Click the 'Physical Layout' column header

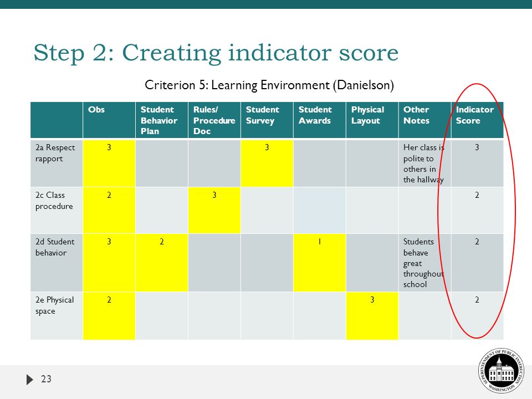click(x=372, y=120)
